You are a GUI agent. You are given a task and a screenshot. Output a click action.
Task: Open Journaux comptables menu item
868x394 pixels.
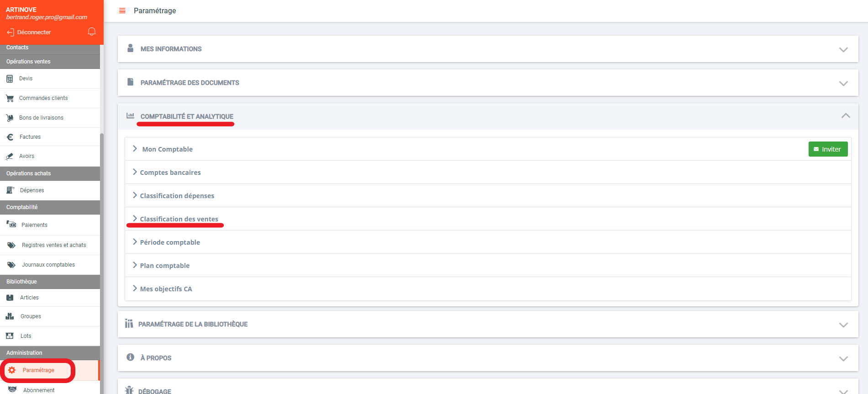48,265
